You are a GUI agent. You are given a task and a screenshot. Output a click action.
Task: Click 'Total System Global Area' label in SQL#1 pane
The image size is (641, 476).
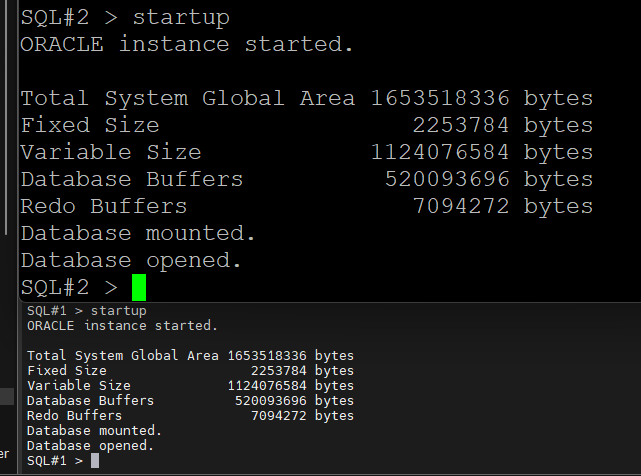tap(123, 356)
